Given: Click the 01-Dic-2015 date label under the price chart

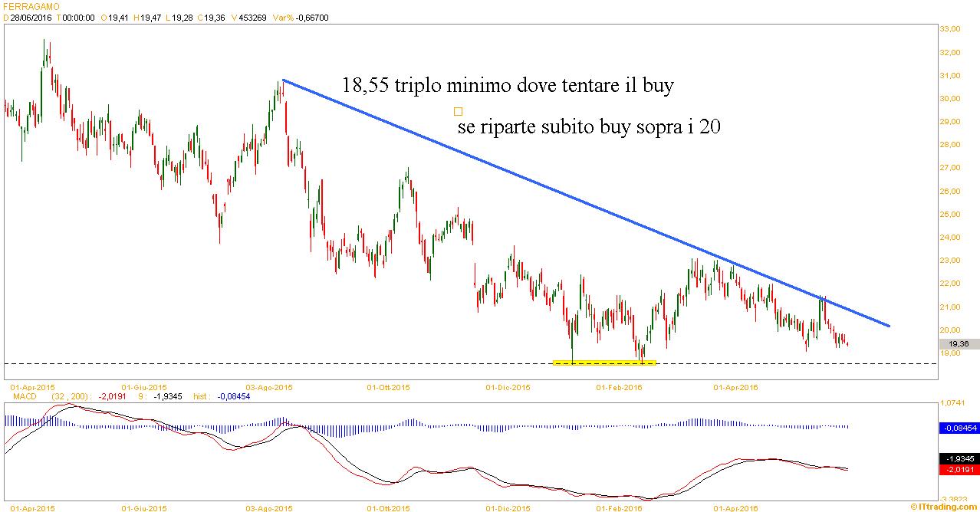Looking at the screenshot, I should (508, 387).
